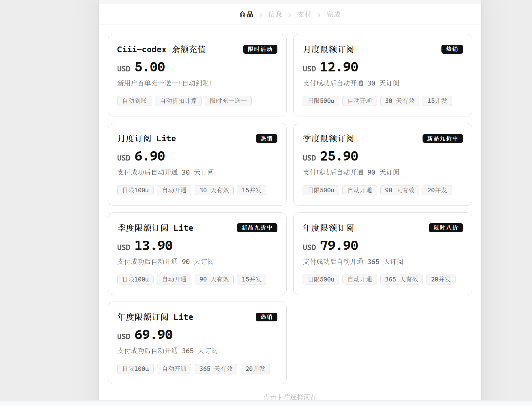
Task: Click the 完成 step label
Action: pyautogui.click(x=333, y=14)
